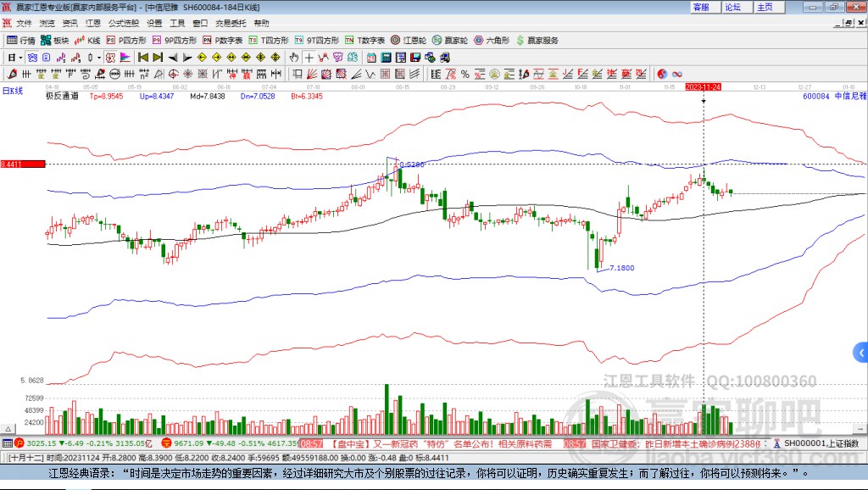This screenshot has height=490, width=868.
Task: Open the 公式选股 menu
Action: click(x=123, y=23)
